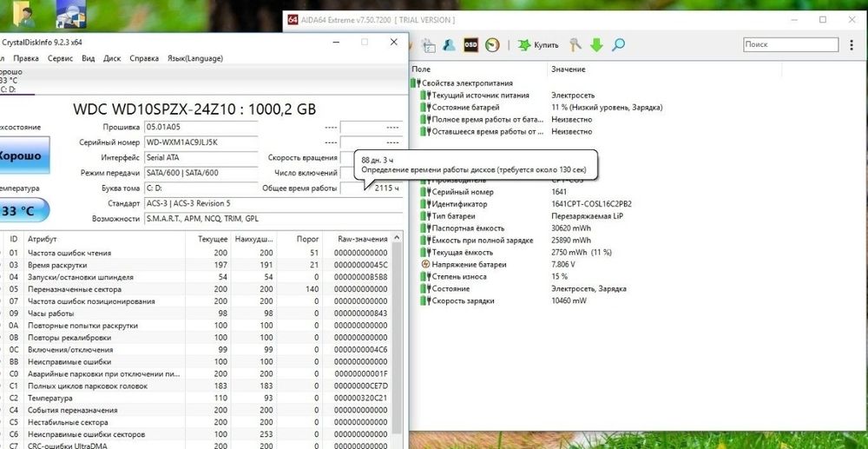
Task: Click the scroll-up arrow of SMART table scrollbar
Action: (397, 238)
